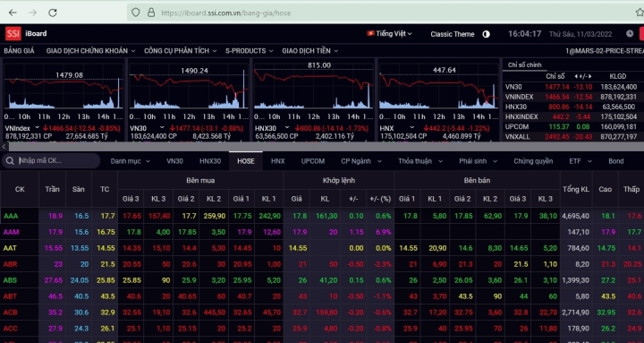Click the padlock site security icon
Viewport: 644px width, 343px height.
coord(151,13)
